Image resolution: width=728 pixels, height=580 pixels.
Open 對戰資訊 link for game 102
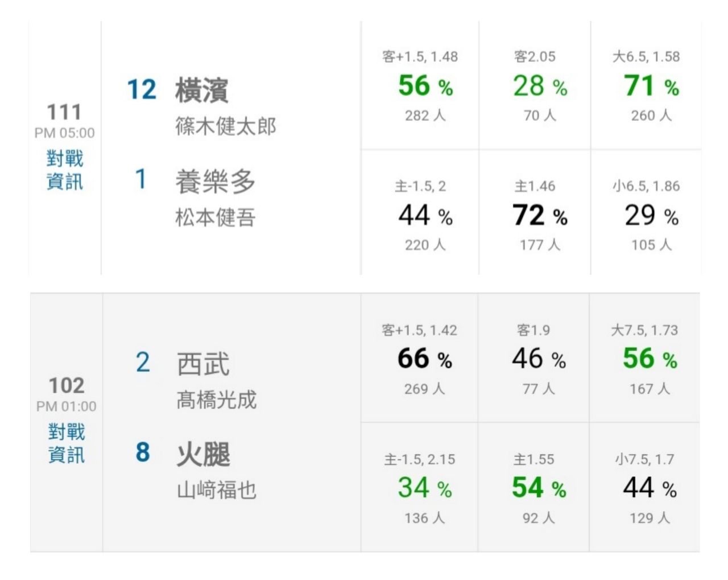tap(67, 443)
